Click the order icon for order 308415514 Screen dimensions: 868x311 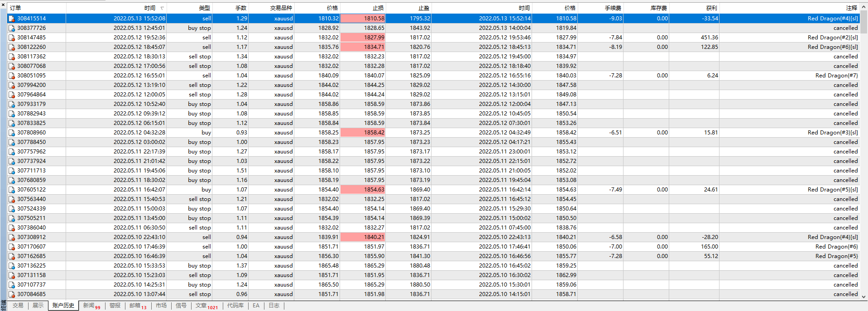coord(12,19)
